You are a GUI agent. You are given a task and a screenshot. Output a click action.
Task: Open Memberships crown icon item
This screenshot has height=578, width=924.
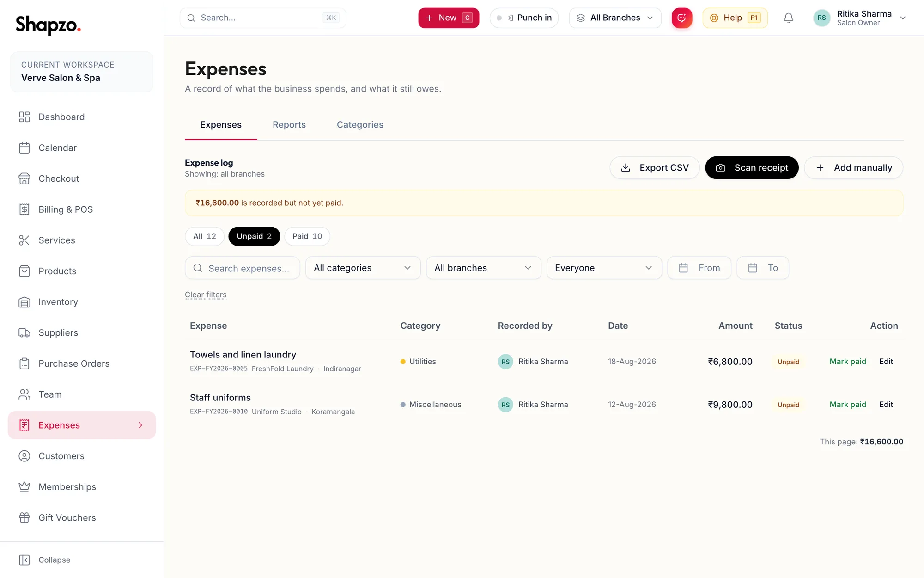pyautogui.click(x=82, y=487)
